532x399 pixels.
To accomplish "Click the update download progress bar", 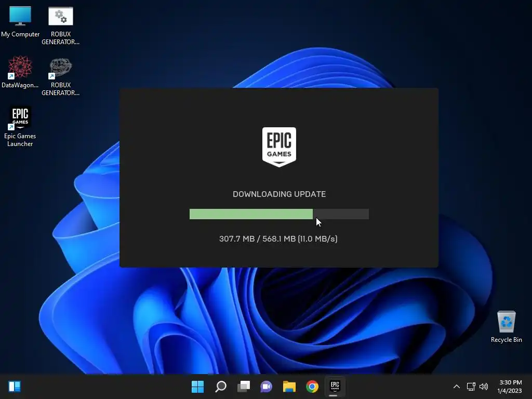I will (x=279, y=214).
